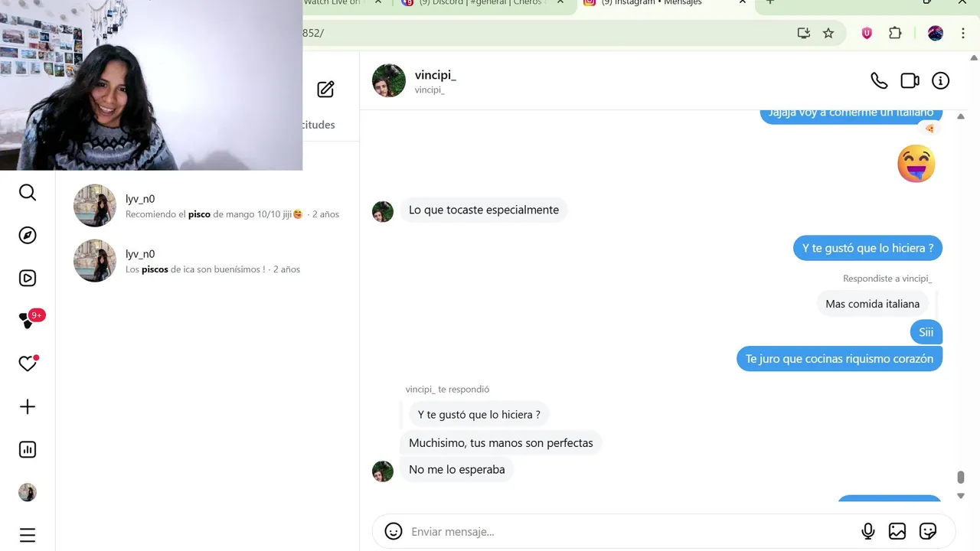Open Instagram search from the sidebar
Image resolution: width=980 pixels, height=551 pixels.
[x=28, y=193]
